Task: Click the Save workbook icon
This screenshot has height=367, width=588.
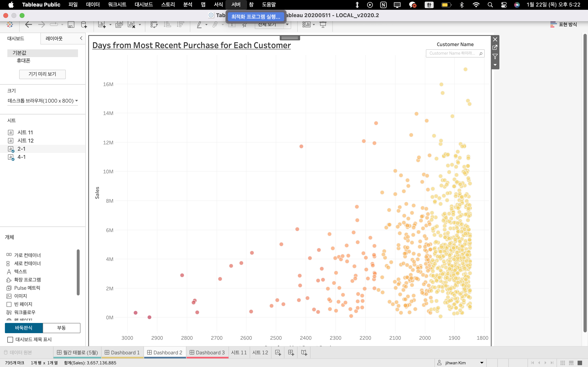Action: tap(71, 24)
